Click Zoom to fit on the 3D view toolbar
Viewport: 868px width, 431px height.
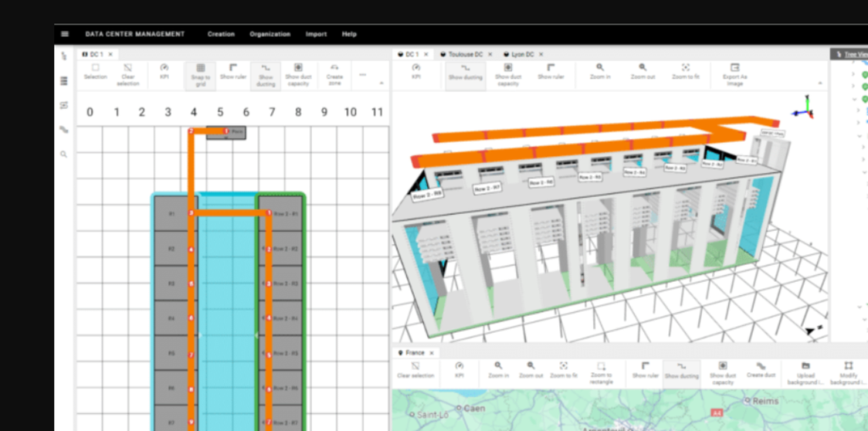(x=685, y=72)
